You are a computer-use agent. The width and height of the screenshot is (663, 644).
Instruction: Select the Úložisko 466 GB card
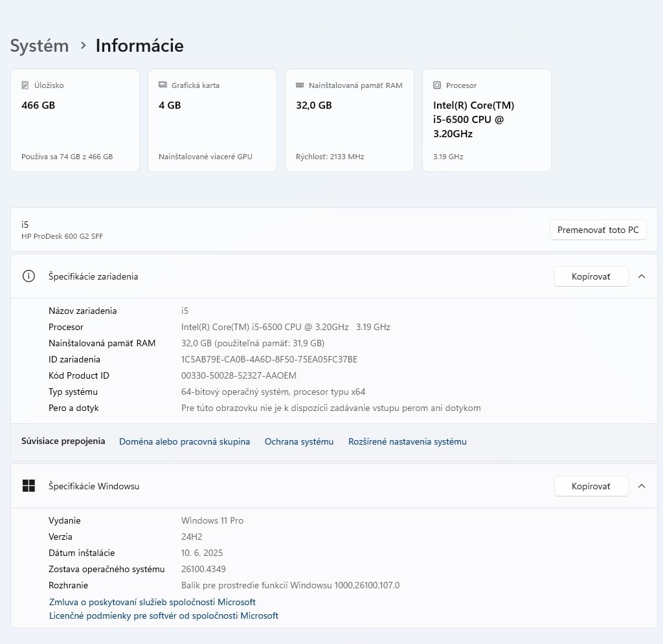75,120
